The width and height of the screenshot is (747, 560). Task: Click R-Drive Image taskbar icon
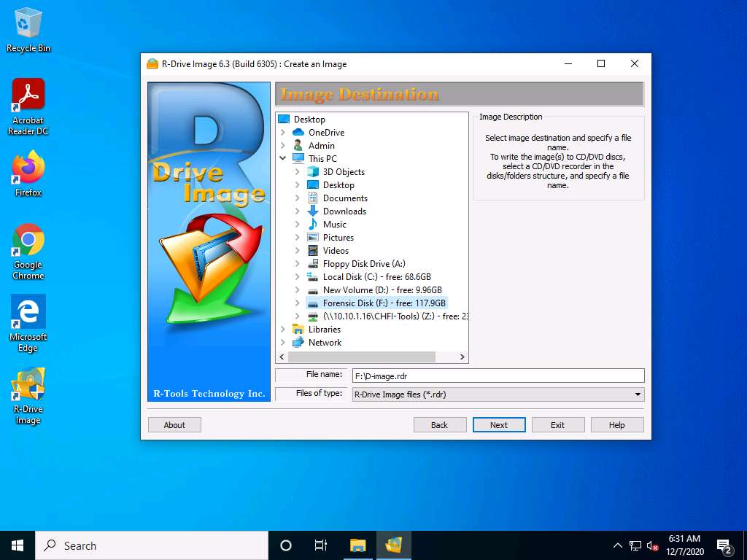click(393, 545)
